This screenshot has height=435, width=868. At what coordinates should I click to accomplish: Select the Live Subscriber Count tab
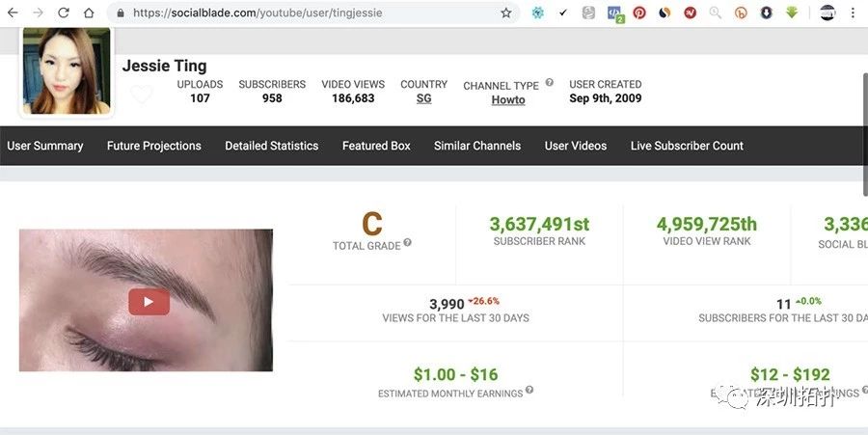pos(687,146)
